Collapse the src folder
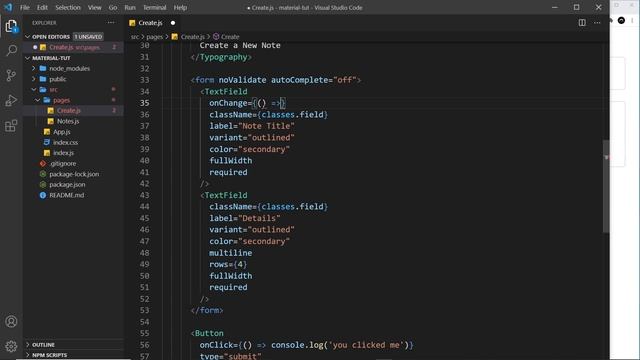Image resolution: width=640 pixels, height=360 pixels. 34,89
